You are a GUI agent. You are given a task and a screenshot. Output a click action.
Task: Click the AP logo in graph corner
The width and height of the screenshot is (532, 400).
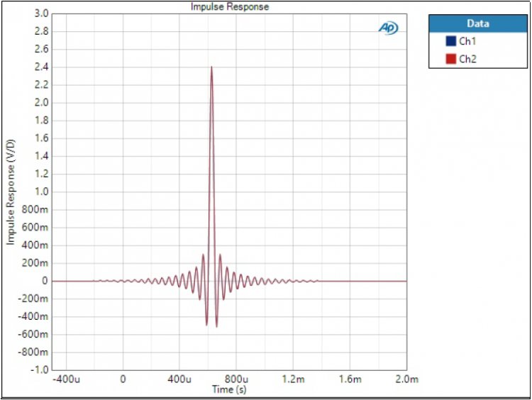point(388,28)
